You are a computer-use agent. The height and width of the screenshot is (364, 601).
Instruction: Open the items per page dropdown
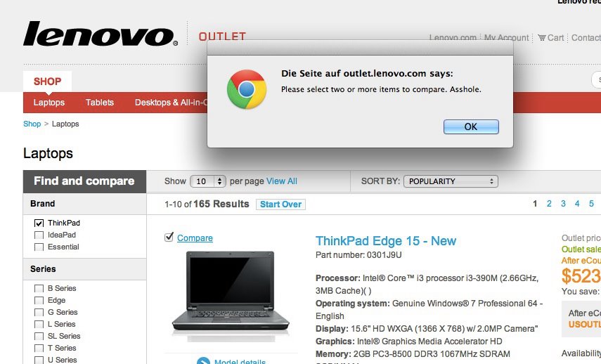coord(208,181)
